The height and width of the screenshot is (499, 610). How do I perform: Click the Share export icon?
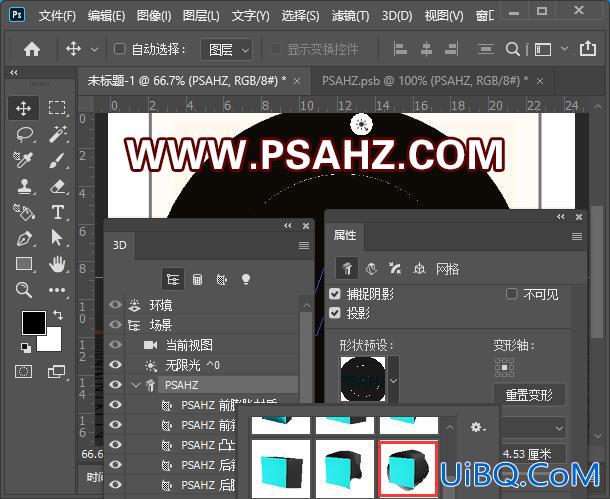[x=587, y=49]
